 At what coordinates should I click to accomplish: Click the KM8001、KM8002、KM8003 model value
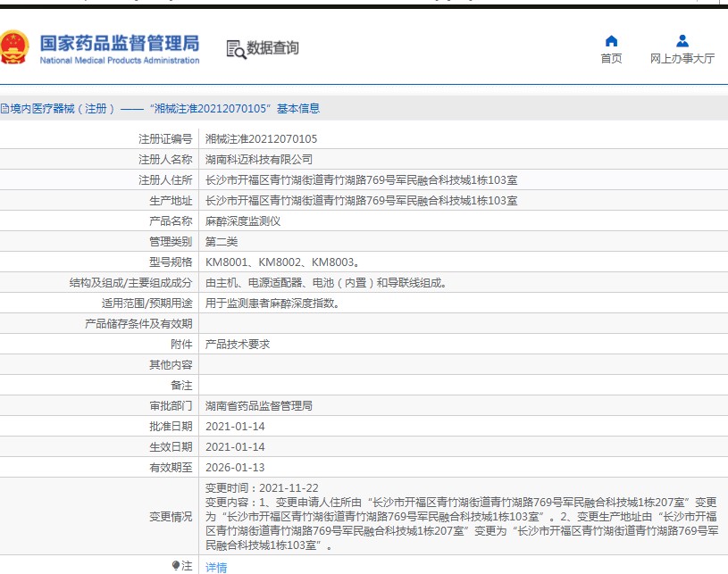tap(282, 262)
